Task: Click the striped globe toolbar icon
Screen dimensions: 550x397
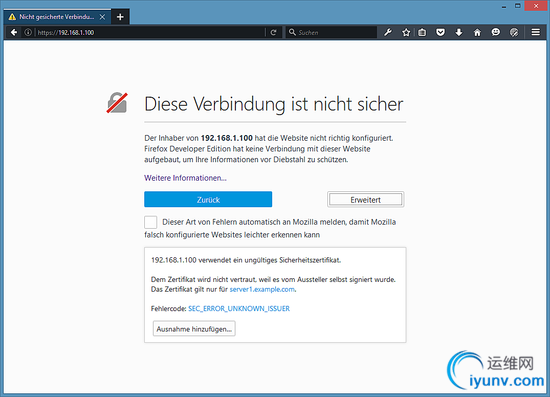Action: (x=514, y=32)
